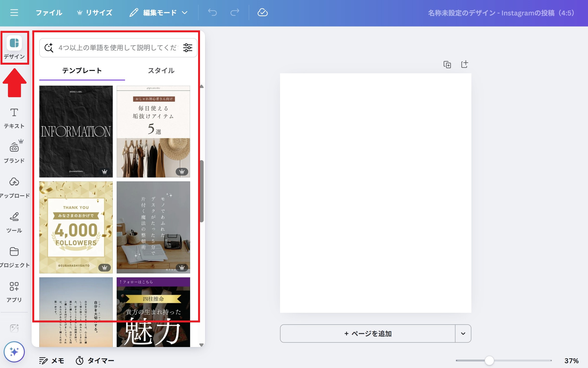This screenshot has width=588, height=368.
Task: Open the アプリ (Apps) sidebar panel
Action: click(x=14, y=292)
